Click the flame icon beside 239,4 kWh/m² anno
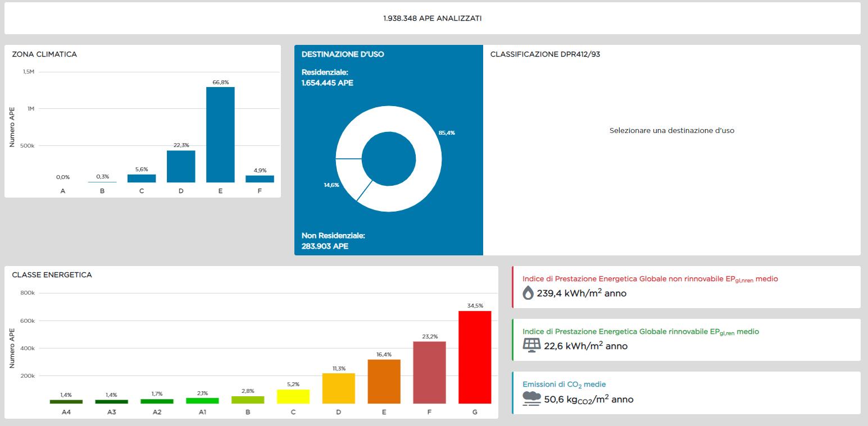Image resolution: width=868 pixels, height=426 pixels. pos(528,293)
